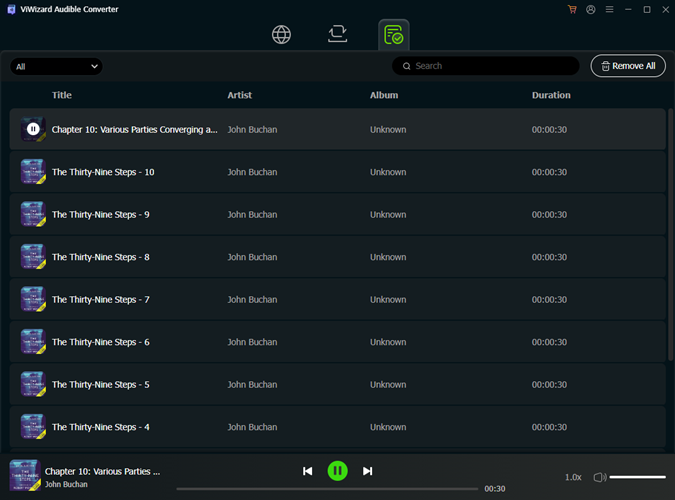
Task: Click the list vertical scrollbar
Action: click(x=670, y=235)
